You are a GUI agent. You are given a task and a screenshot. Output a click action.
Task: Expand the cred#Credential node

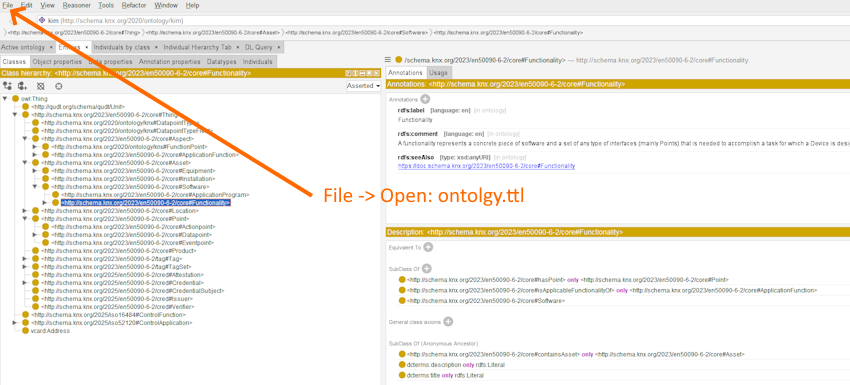click(24, 283)
